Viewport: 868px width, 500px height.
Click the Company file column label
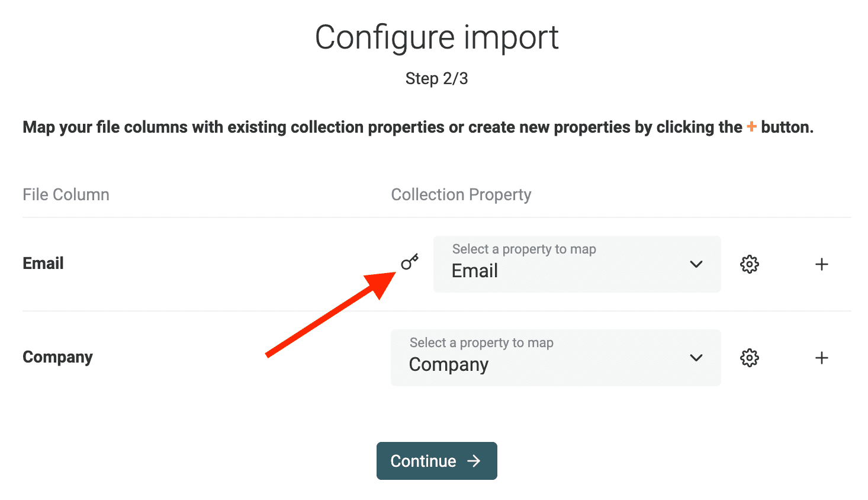coord(57,357)
